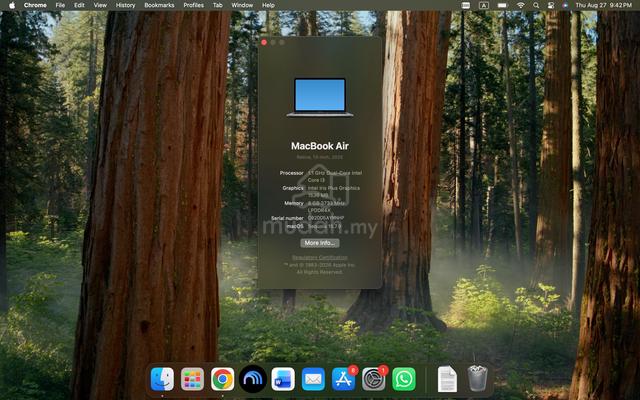The image size is (640, 400).
Task: Open the Mail app in the Dock
Action: 313,379
